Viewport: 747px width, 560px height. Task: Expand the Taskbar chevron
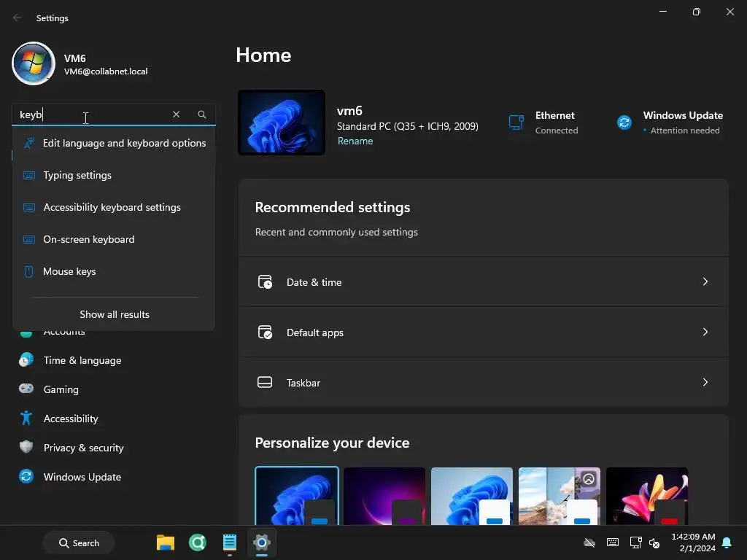[x=705, y=382]
